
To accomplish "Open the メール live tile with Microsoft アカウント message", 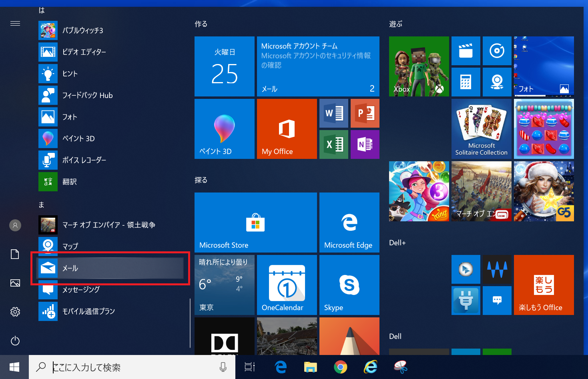I will (x=318, y=66).
